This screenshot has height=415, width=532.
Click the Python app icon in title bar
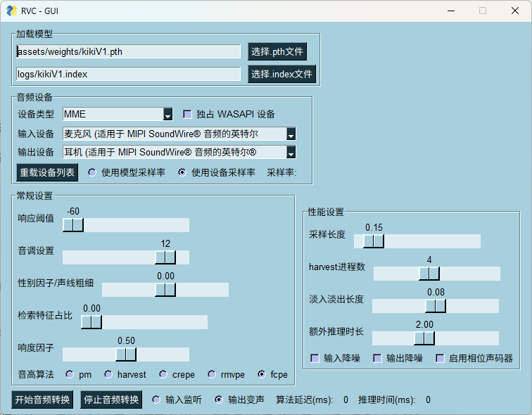11,11
